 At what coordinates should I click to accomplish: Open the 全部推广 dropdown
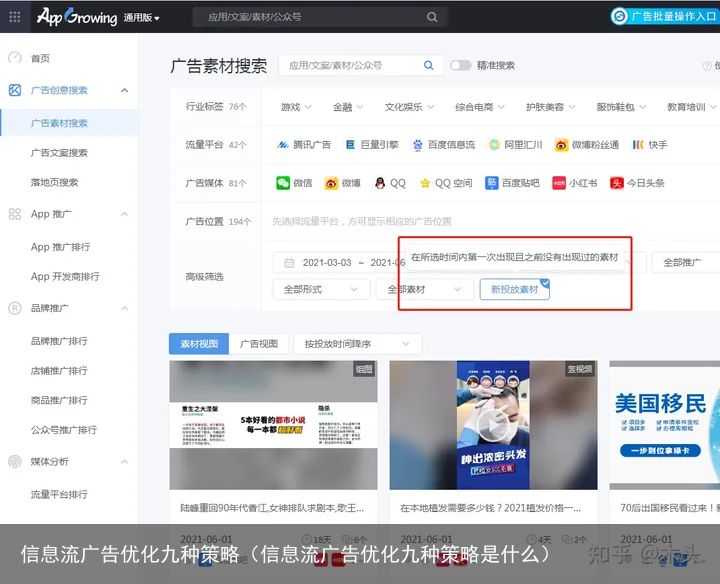point(686,263)
